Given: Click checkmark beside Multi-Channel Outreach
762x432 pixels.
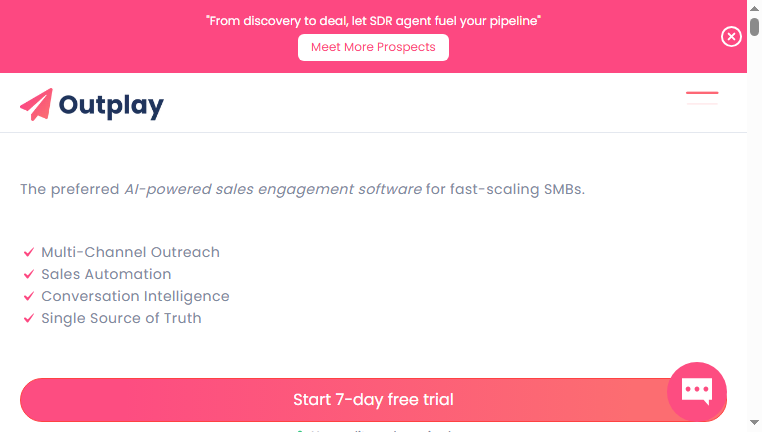Looking at the screenshot, I should pos(29,252).
